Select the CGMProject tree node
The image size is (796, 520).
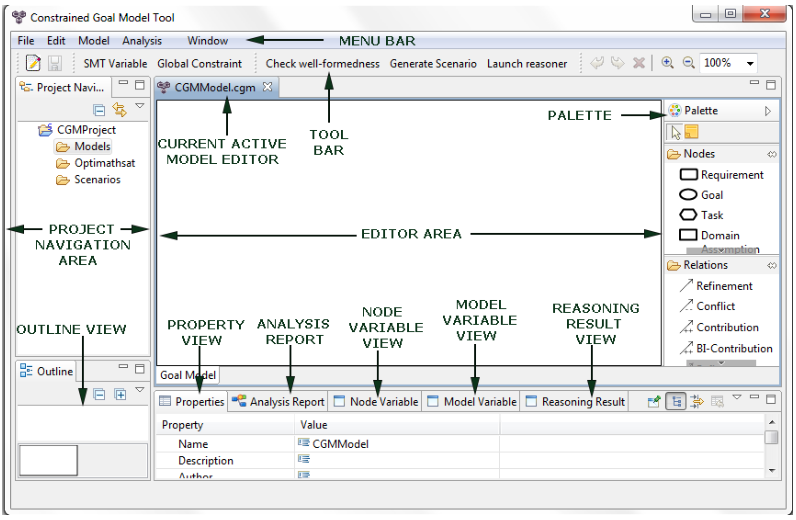coord(77,130)
